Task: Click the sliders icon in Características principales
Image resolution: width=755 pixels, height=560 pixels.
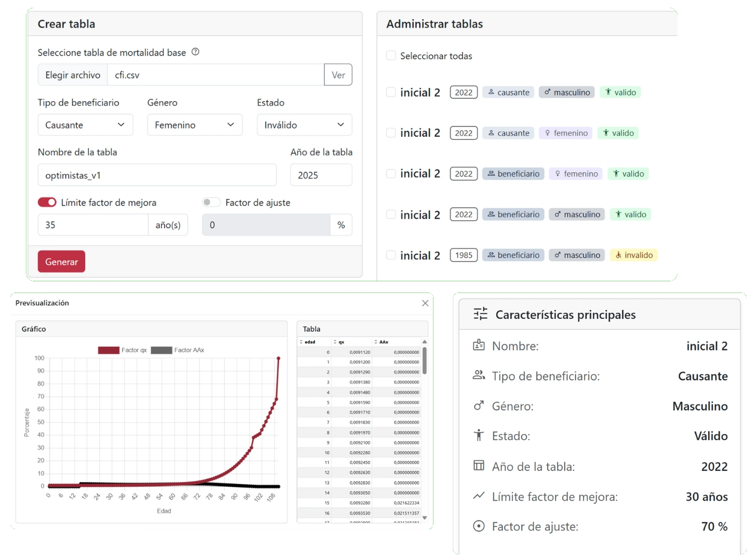Action: click(480, 314)
